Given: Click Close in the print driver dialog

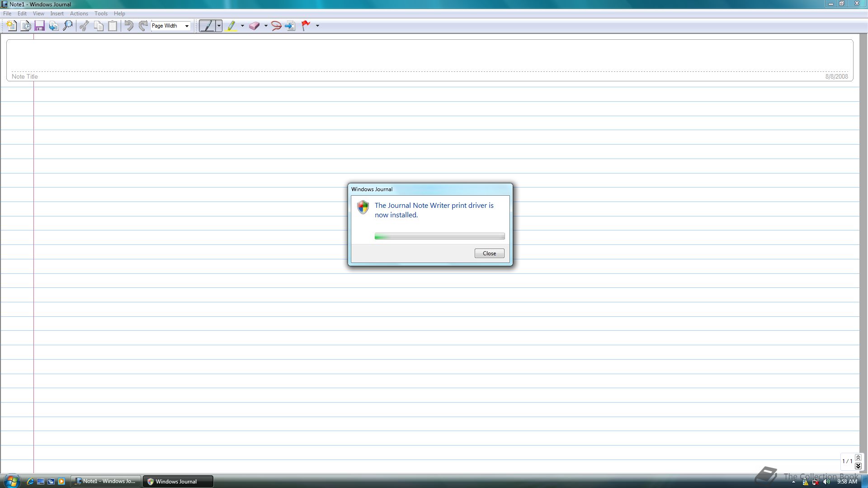Looking at the screenshot, I should coord(489,253).
